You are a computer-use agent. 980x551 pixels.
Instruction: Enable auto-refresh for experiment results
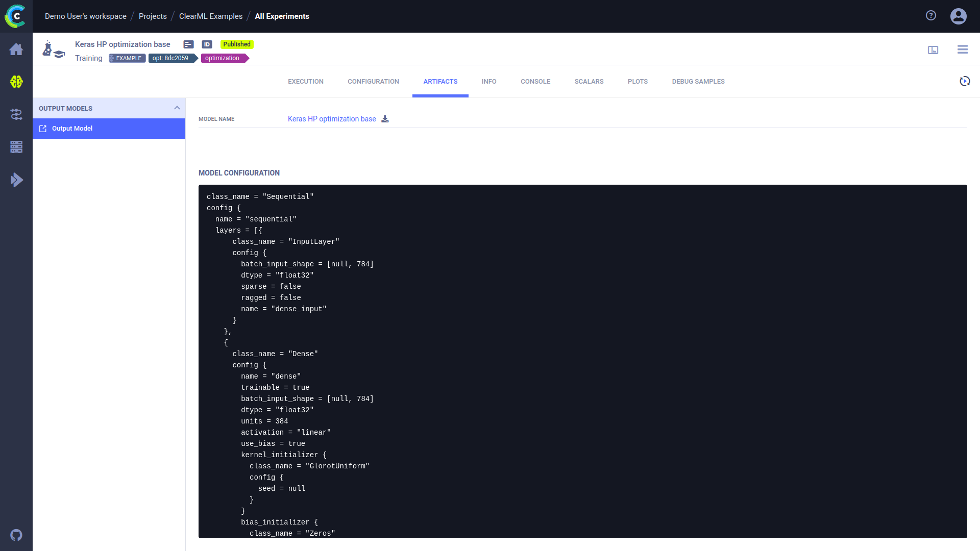tap(964, 82)
